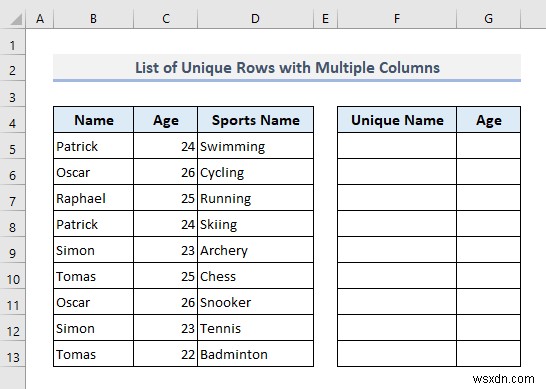Viewport: 546px width, 389px height.
Task: Select row 11 header
Action: [x=13, y=302]
